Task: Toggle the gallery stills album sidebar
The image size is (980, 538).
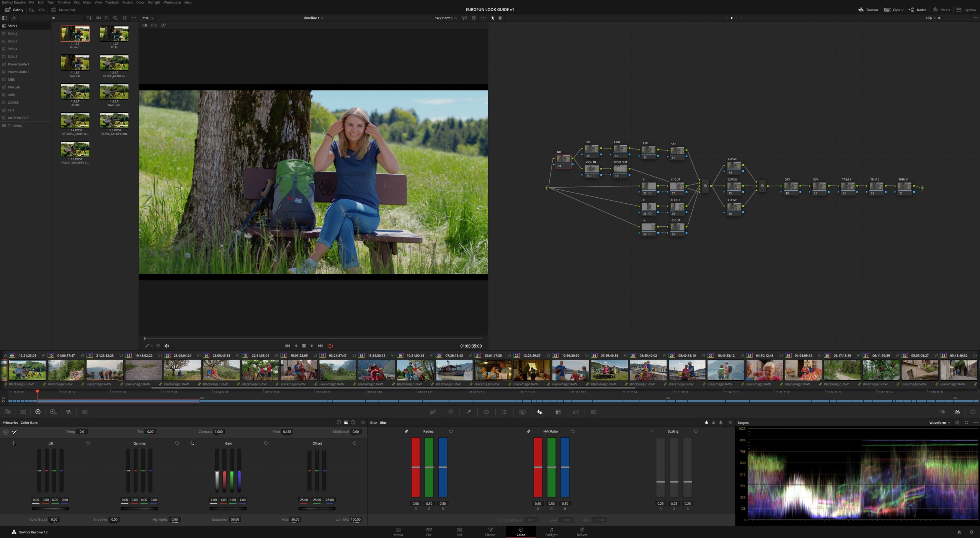Action: tap(5, 18)
